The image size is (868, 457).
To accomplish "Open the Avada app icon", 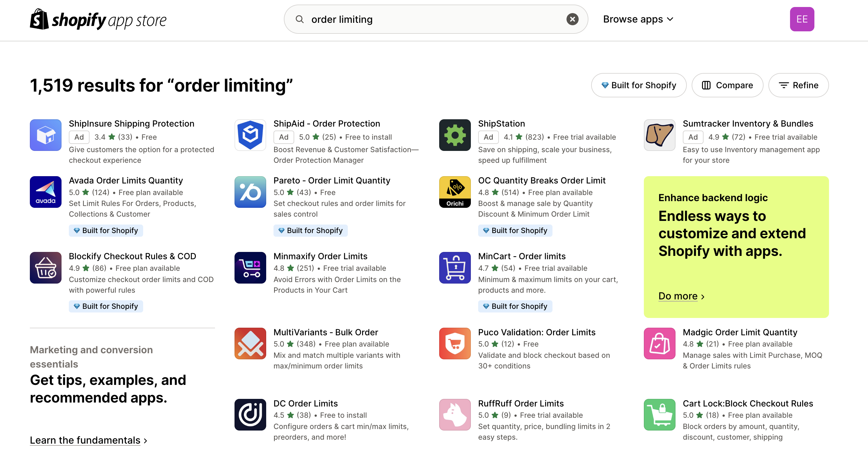I will 45,192.
